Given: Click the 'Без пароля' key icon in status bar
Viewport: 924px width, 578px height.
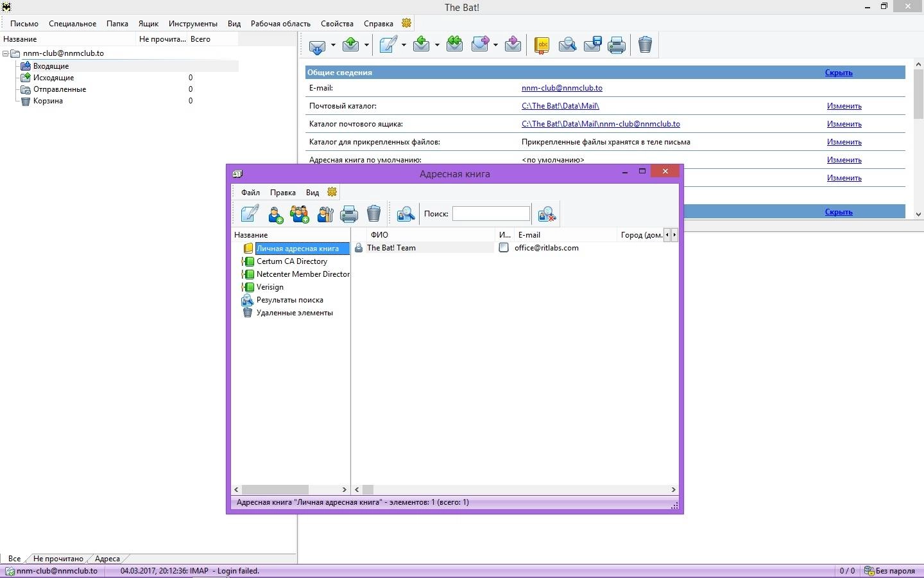Looking at the screenshot, I should click(869, 570).
